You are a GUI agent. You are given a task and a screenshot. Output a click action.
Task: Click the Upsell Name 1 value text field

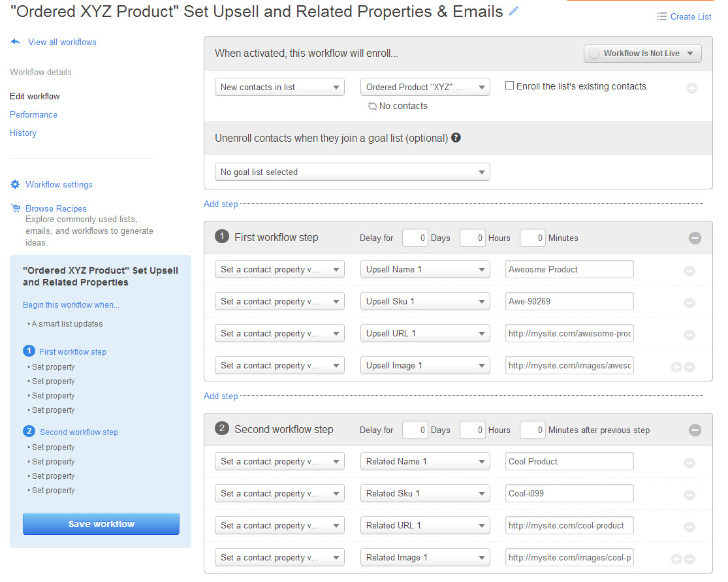(x=569, y=269)
